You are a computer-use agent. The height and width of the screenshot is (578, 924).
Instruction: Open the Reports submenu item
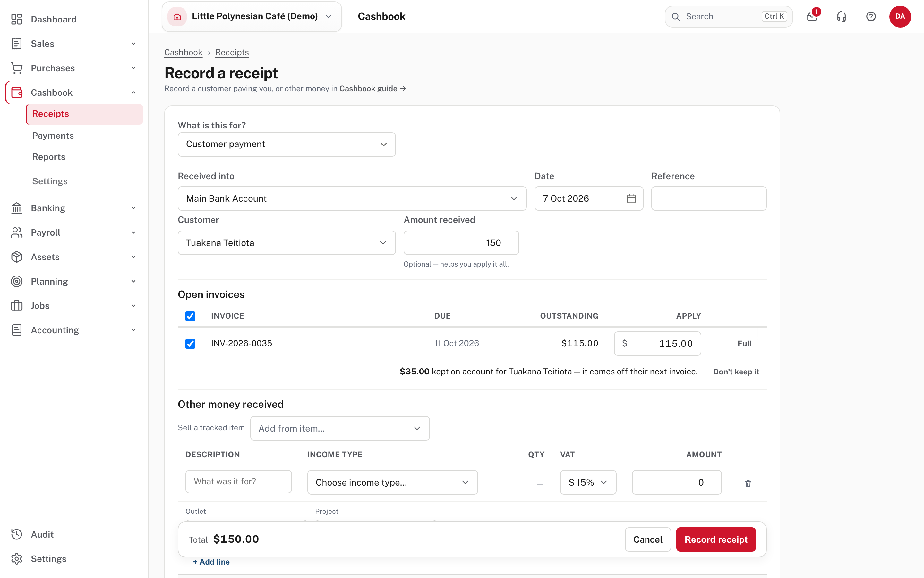[x=48, y=157]
